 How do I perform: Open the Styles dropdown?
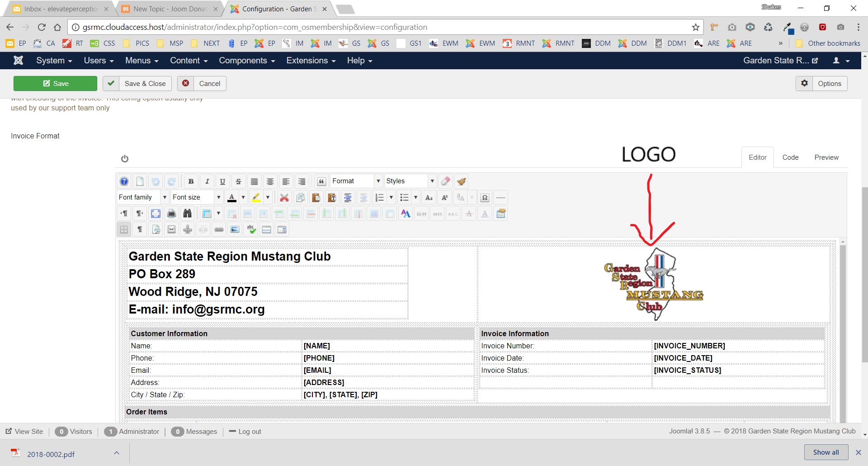(410, 181)
